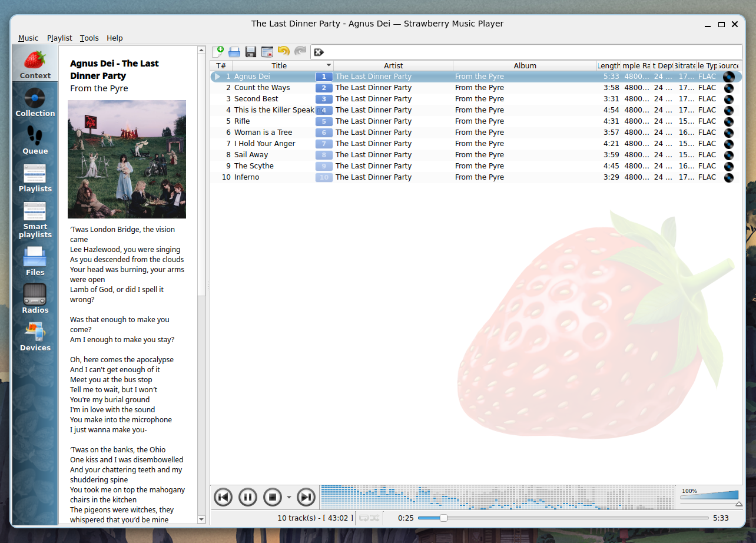
Task: Undo the last playlist change
Action: pos(283,52)
